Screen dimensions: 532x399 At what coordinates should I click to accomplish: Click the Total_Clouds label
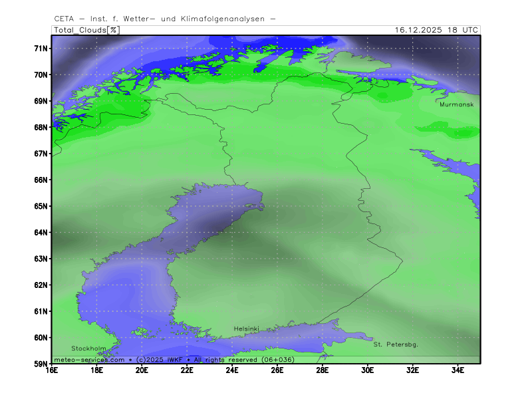click(x=80, y=30)
